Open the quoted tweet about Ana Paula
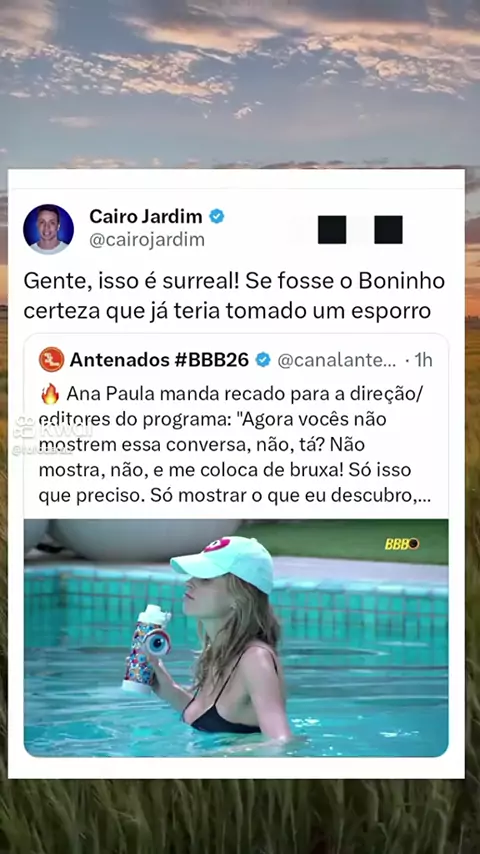This screenshot has width=480, height=854. pos(236,545)
